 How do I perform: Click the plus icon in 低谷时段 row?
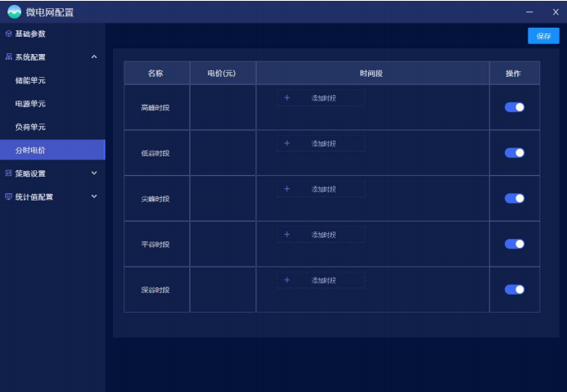click(x=286, y=144)
